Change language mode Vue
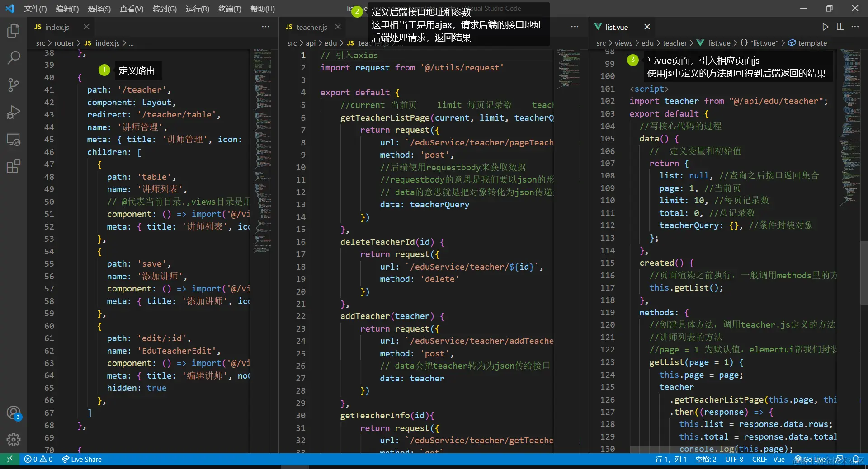The width and height of the screenshot is (868, 469). pos(779,459)
